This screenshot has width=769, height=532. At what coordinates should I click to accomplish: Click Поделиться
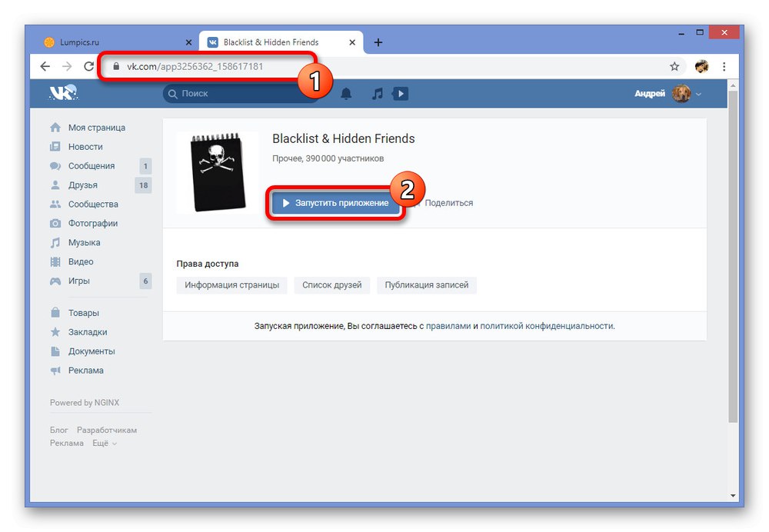click(449, 203)
